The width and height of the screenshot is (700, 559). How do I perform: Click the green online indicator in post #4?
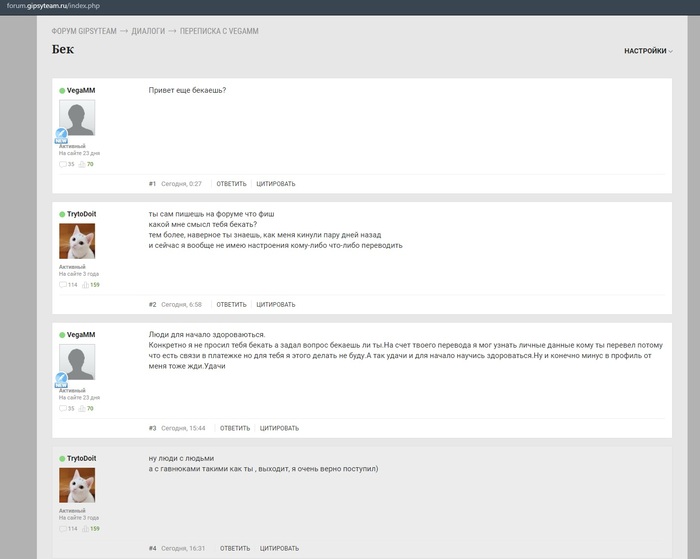[62, 459]
